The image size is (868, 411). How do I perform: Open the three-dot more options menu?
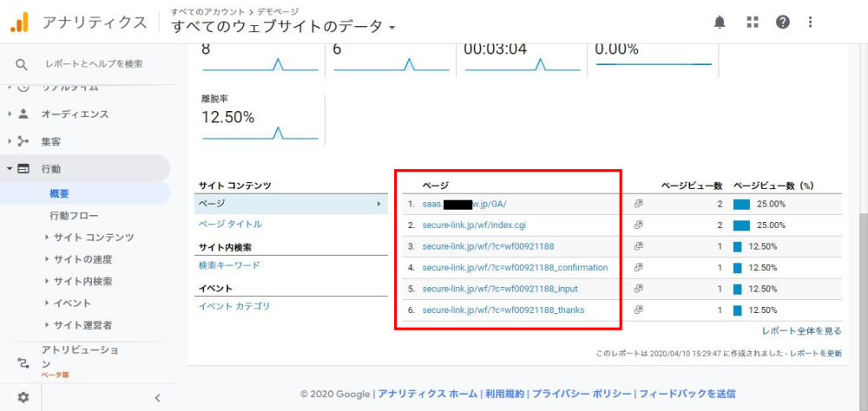[x=811, y=23]
